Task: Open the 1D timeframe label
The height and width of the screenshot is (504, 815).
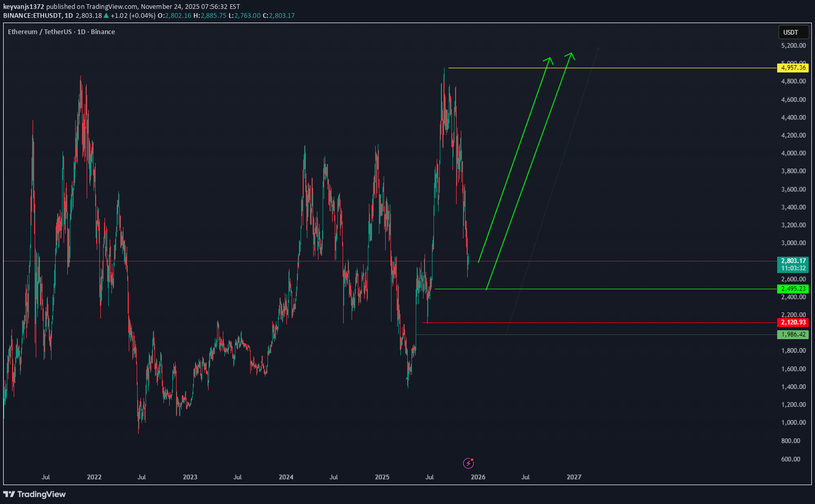Action: tap(70, 15)
